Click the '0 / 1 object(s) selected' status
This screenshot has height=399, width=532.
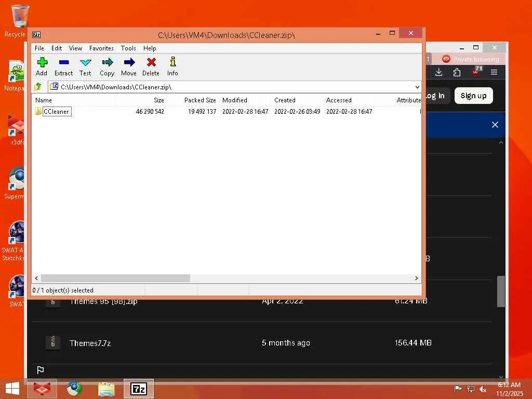[63, 290]
